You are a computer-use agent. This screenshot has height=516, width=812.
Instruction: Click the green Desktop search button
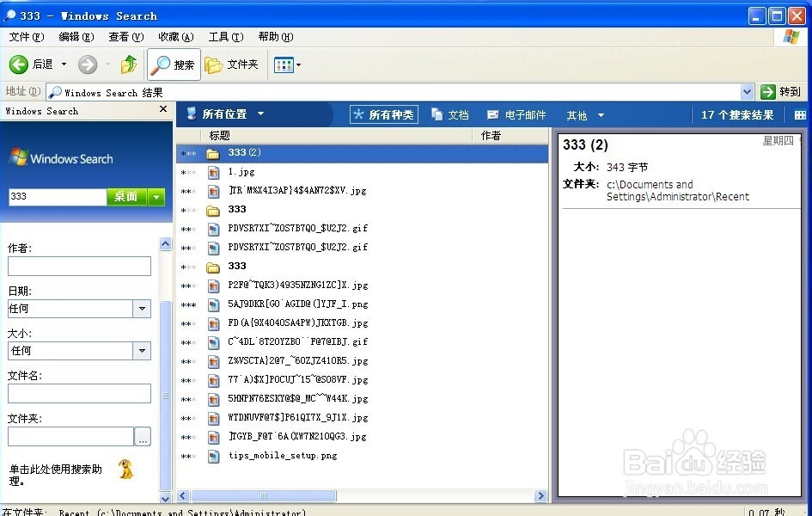(126, 196)
